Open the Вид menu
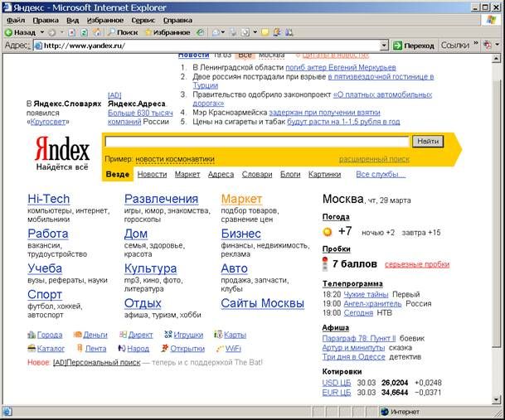 pyautogui.click(x=72, y=20)
